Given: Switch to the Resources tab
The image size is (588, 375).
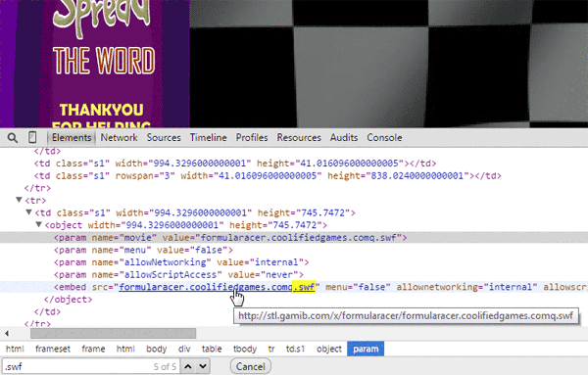Looking at the screenshot, I should pyautogui.click(x=299, y=137).
